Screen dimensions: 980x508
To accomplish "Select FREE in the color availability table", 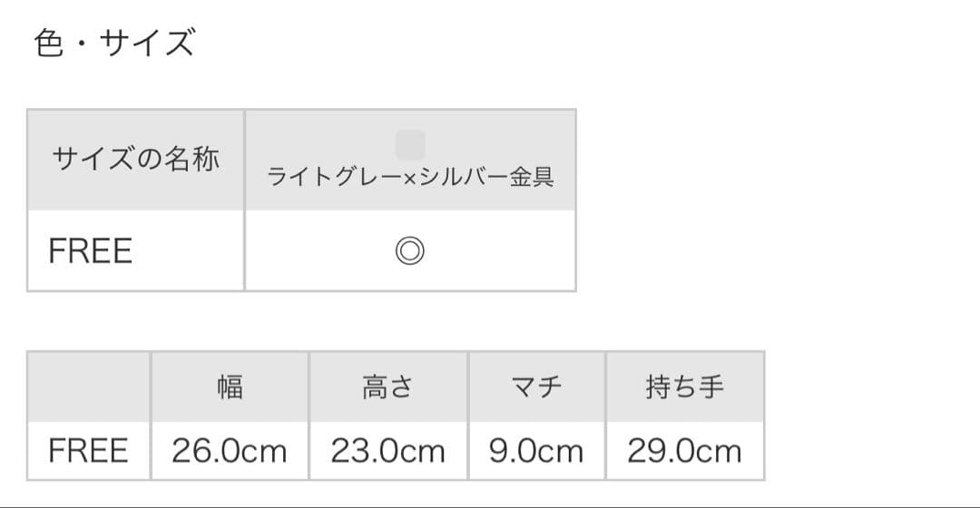I will pos(91,251).
